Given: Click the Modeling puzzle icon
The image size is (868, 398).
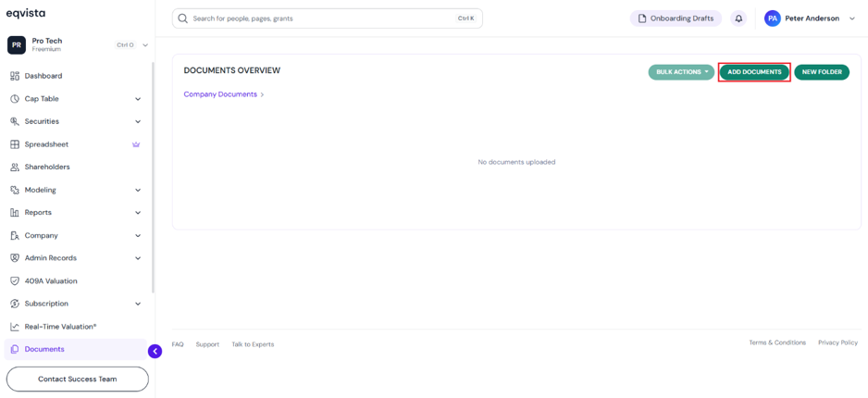Looking at the screenshot, I should point(15,190).
